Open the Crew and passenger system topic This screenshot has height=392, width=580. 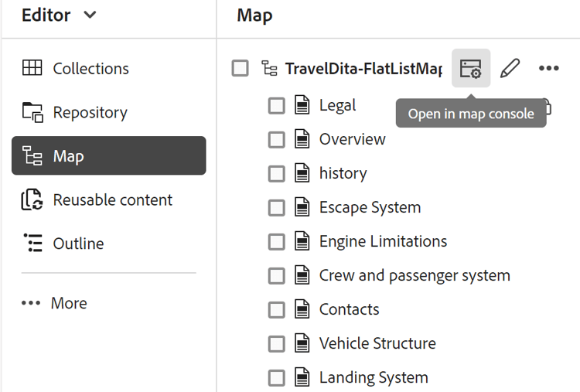point(415,275)
